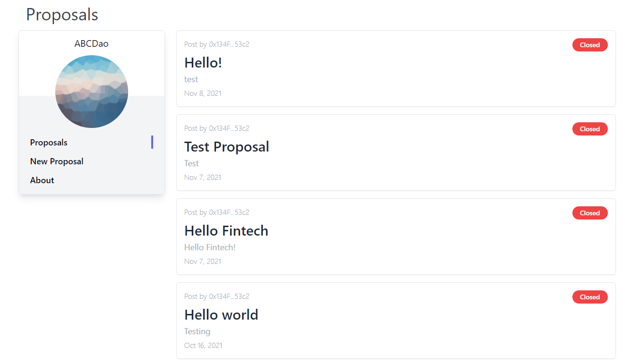The height and width of the screenshot is (364, 631).
Task: Click the "Testing" description text
Action: pyautogui.click(x=198, y=331)
